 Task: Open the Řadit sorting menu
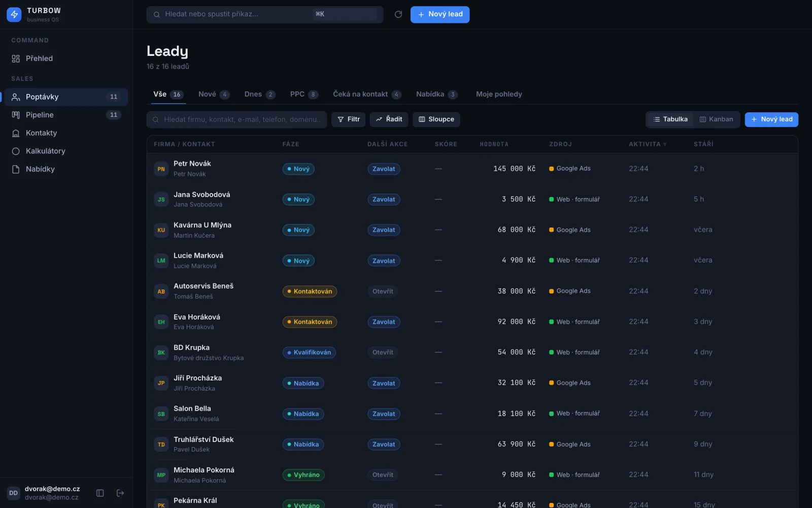point(389,119)
